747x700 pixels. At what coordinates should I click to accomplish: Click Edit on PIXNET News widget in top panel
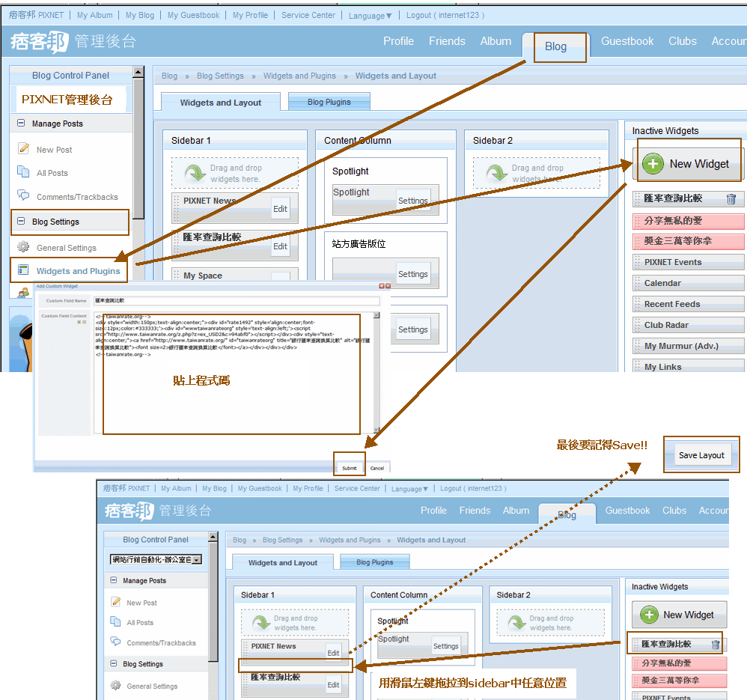[x=280, y=209]
